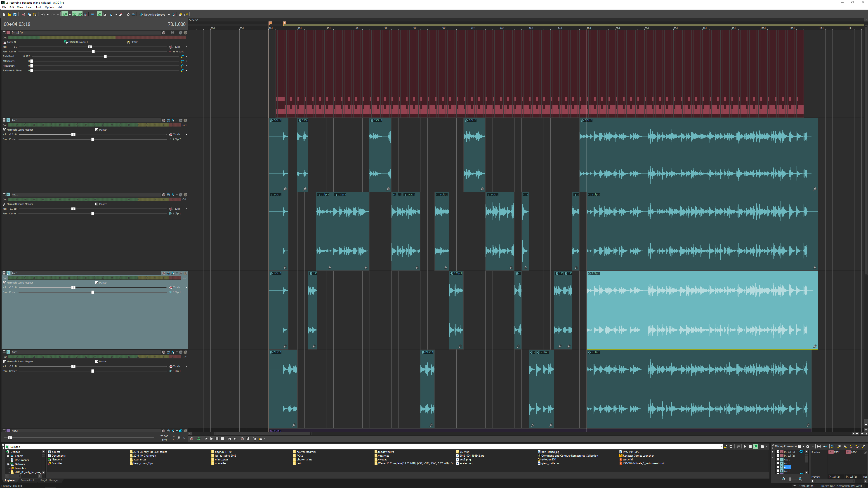
Task: Switch to the Groove Pool tab
Action: click(x=27, y=481)
